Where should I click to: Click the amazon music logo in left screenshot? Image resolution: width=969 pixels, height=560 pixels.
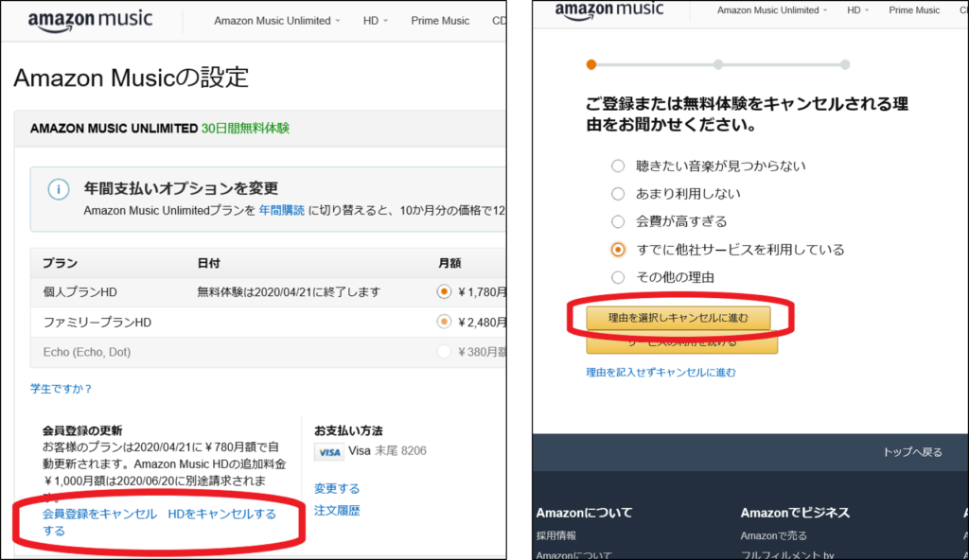point(90,21)
